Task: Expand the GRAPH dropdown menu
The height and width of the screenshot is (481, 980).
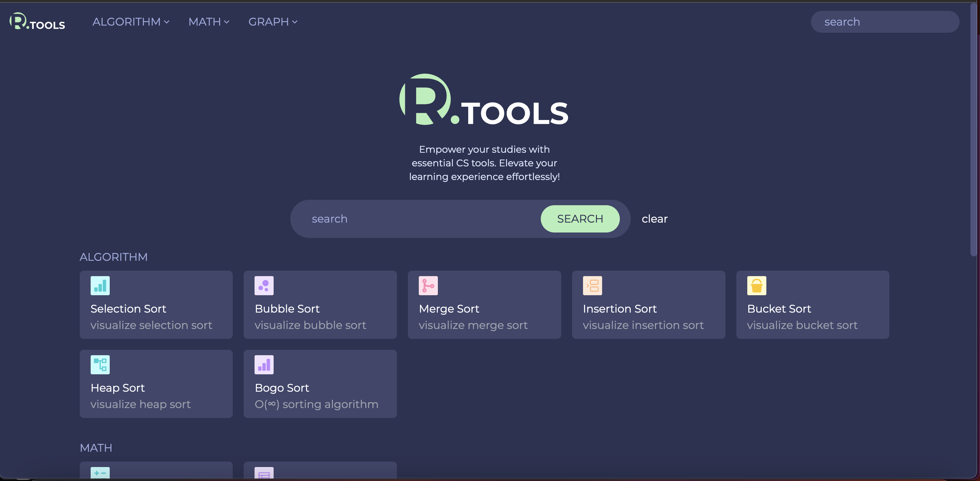Action: [x=273, y=22]
